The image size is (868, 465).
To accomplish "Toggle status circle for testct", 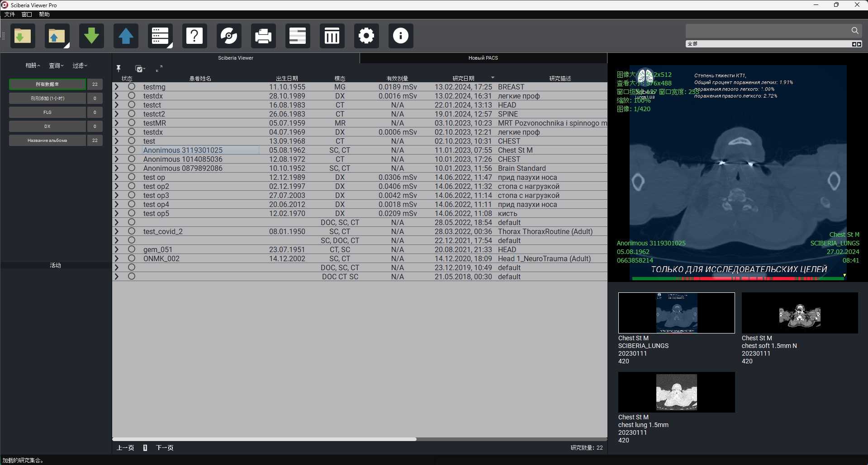I will (132, 104).
